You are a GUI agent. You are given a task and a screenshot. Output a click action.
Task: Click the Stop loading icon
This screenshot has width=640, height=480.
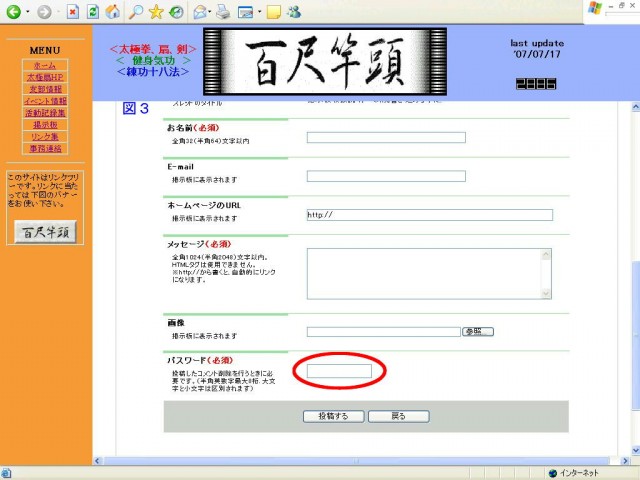73,13
